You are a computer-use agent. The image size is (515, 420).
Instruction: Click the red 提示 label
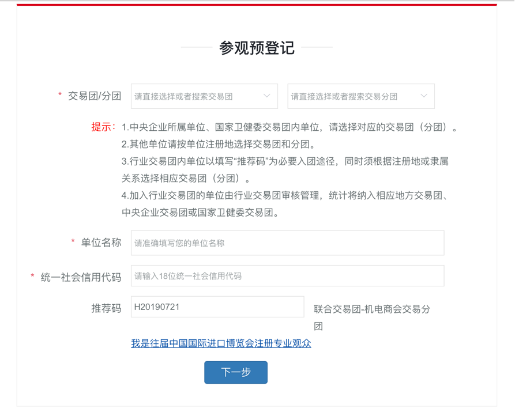point(103,127)
